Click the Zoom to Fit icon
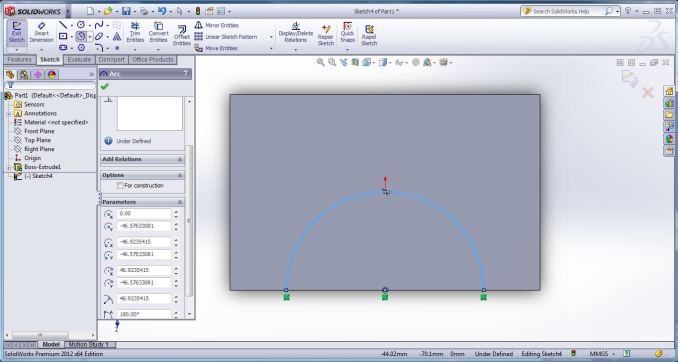Screen dimensions: 678x362 point(320,62)
